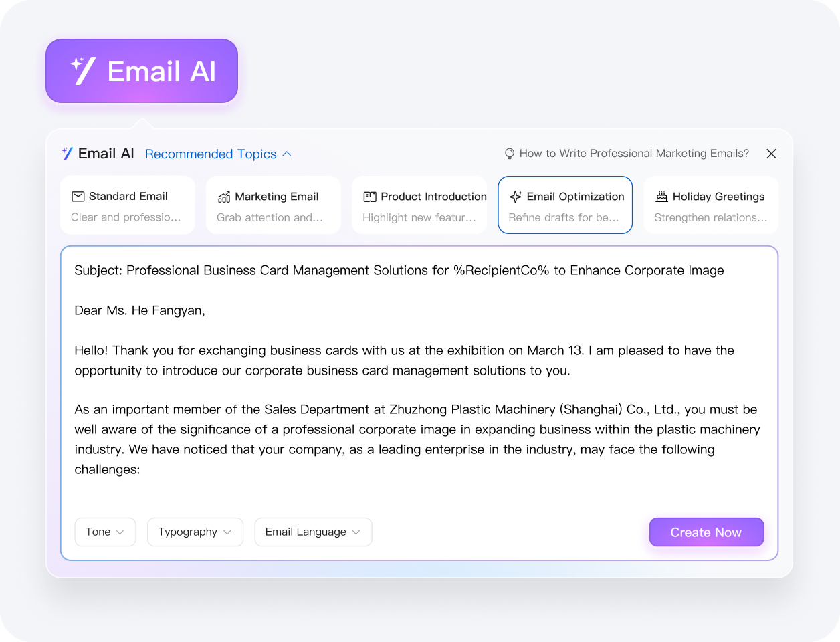This screenshot has height=642, width=840.
Task: Click the Create Now button
Action: pos(706,532)
